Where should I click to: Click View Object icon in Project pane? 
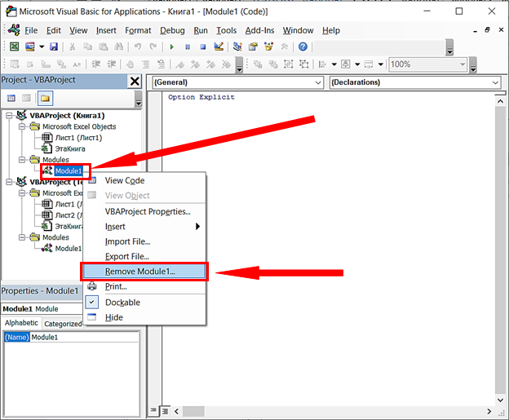26,98
